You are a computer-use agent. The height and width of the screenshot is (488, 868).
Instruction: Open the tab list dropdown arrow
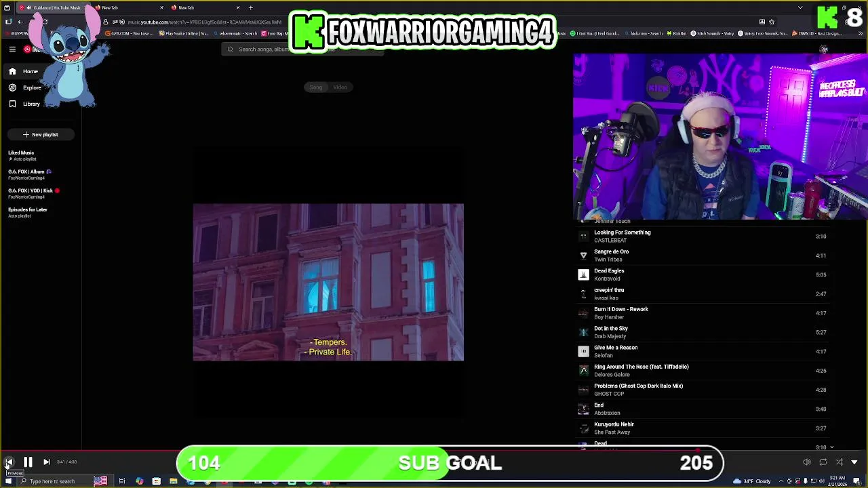(x=800, y=7)
